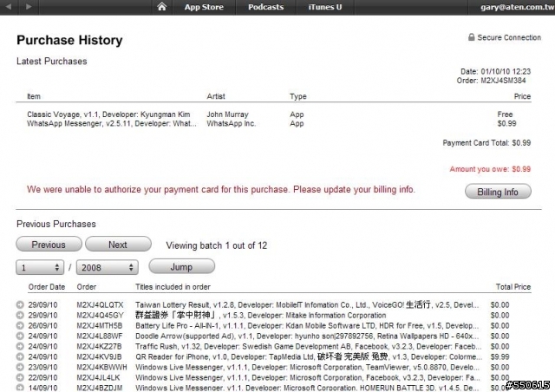The image size is (555, 392).
Task: Open the year dropdown showing 2008
Action: click(x=108, y=267)
